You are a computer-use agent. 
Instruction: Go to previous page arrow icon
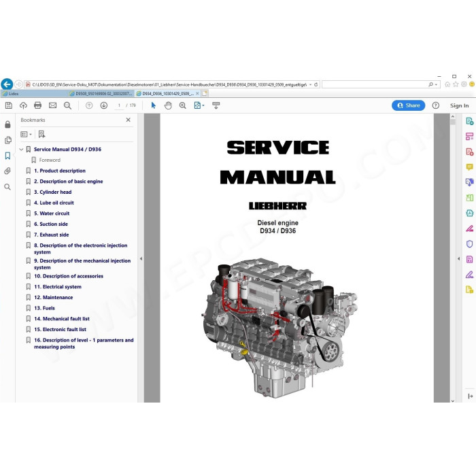89,105
